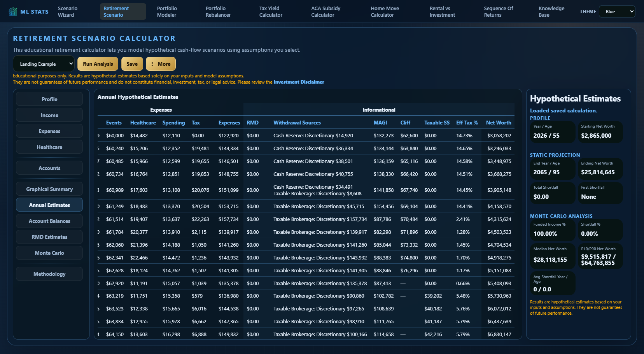Open the Monte Carlo results section
The image size is (644, 354).
49,253
